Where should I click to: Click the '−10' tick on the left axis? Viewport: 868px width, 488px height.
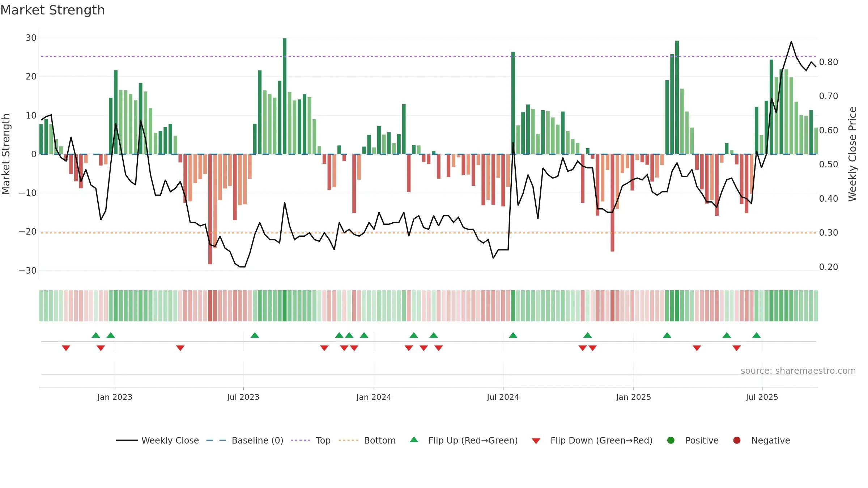28,193
